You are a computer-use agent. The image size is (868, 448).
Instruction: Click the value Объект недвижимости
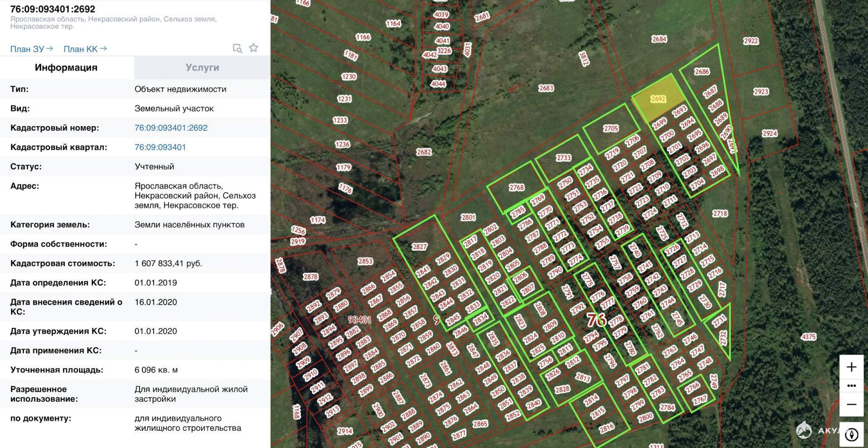click(180, 89)
